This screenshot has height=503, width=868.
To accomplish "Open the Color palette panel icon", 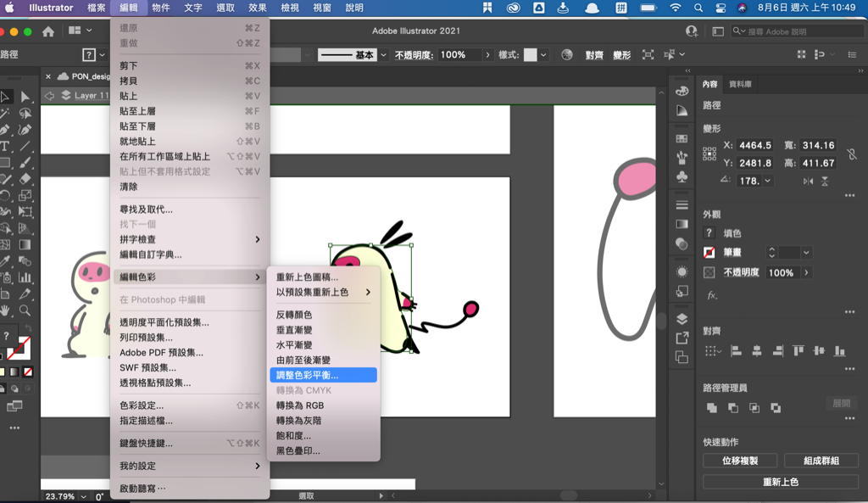I will pos(682,89).
